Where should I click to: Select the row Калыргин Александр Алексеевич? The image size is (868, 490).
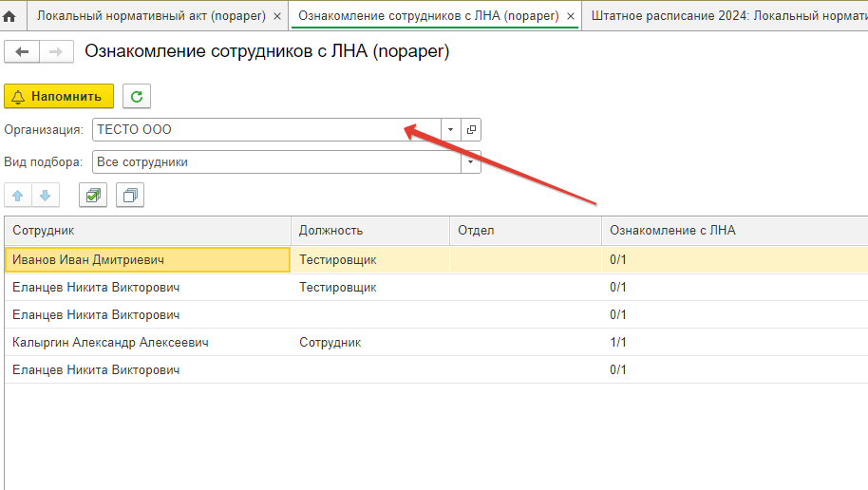click(436, 342)
